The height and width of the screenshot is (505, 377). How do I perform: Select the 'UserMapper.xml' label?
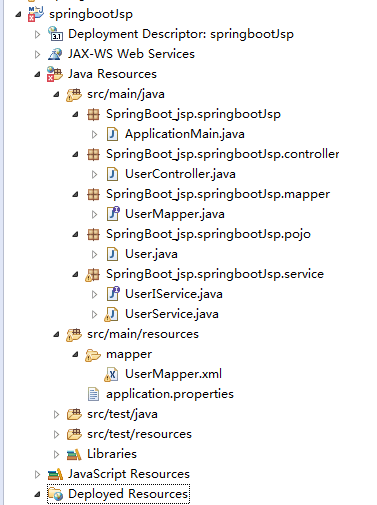click(173, 374)
